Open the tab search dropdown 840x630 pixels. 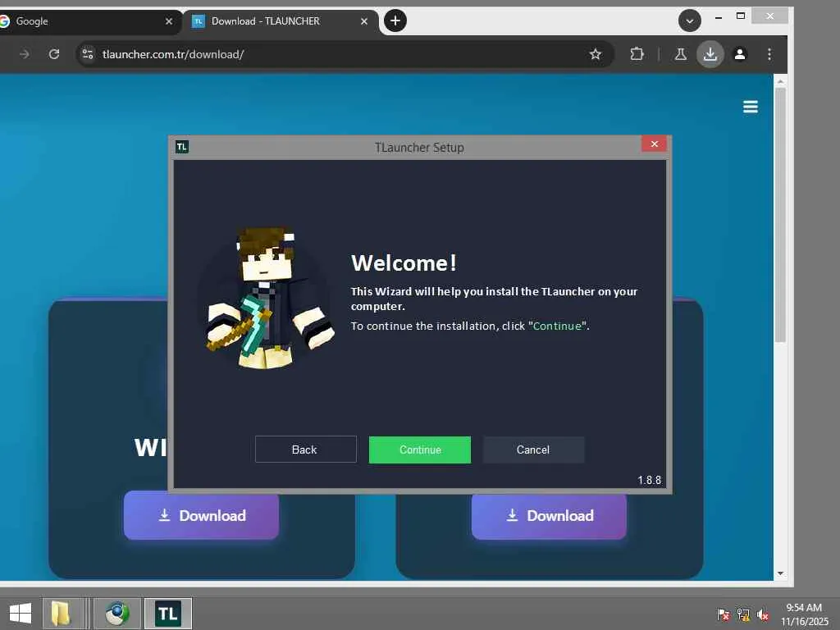[x=689, y=21]
